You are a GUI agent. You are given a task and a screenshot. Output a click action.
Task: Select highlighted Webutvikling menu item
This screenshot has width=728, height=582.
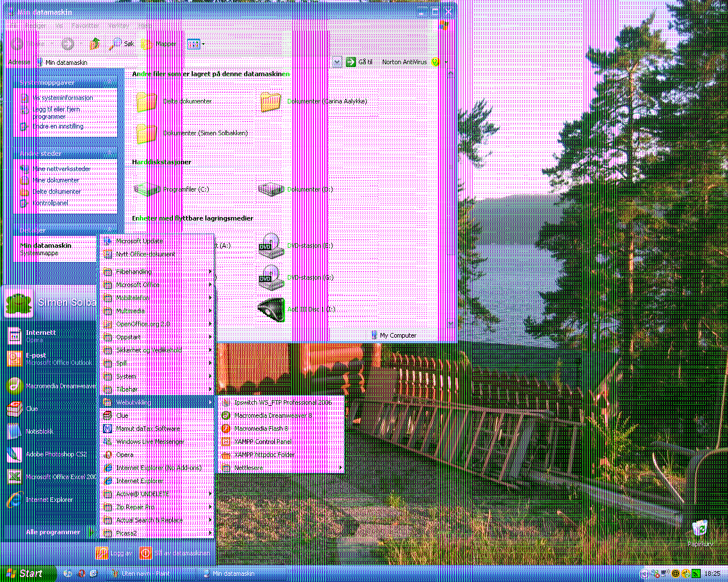tap(158, 402)
